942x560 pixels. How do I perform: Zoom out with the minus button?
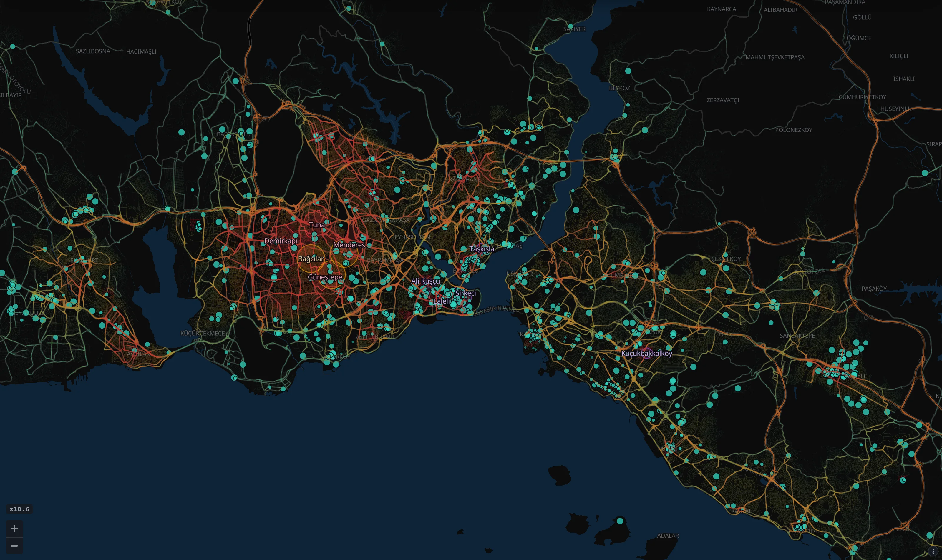(x=14, y=546)
